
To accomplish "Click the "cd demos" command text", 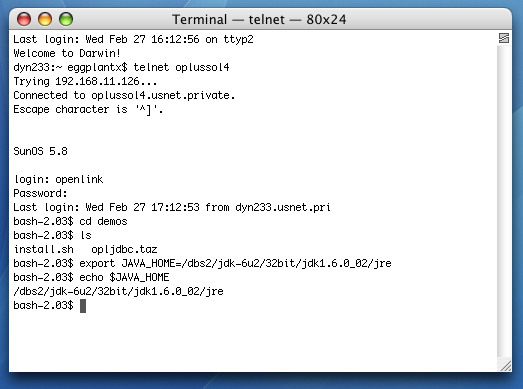I will point(103,221).
